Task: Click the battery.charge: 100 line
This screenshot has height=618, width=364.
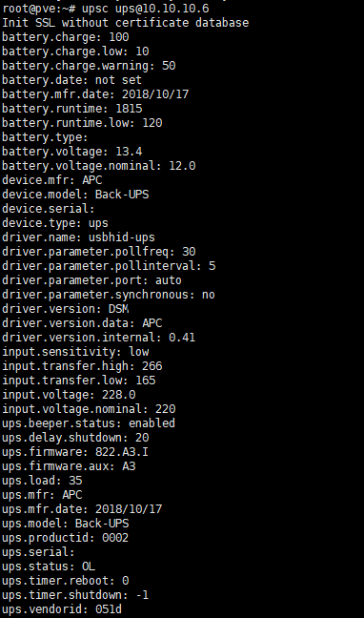Action: point(66,37)
